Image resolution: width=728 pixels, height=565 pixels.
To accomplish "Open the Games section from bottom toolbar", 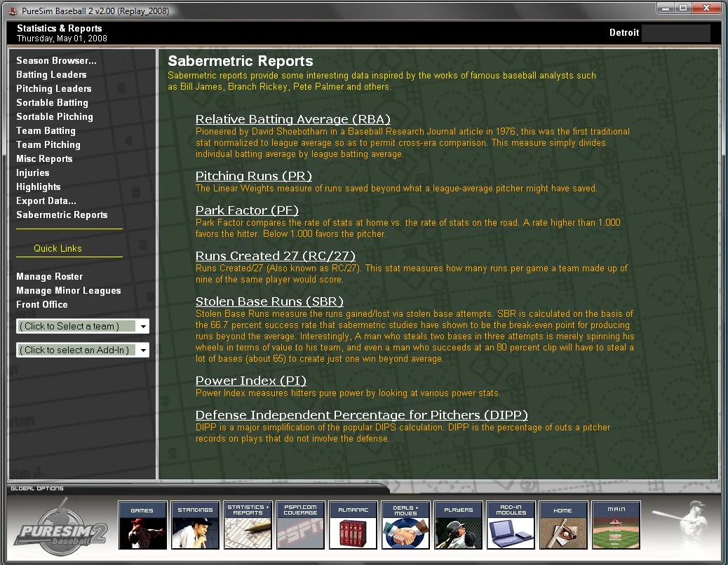I will tap(142, 524).
